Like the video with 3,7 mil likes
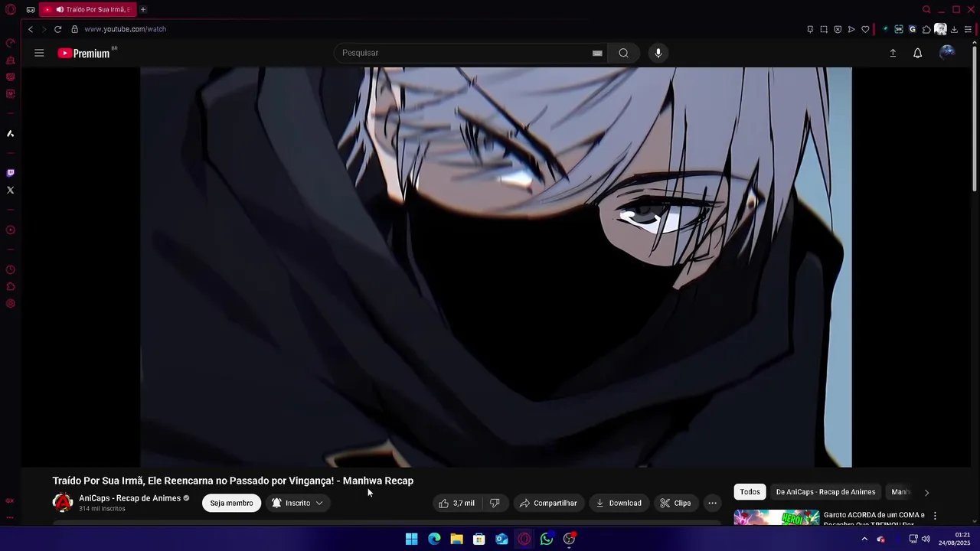980x551 pixels. (456, 503)
